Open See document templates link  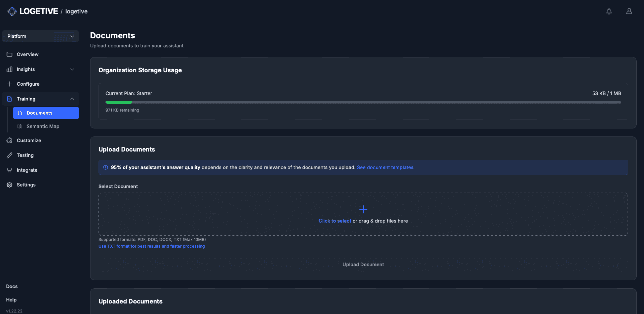click(385, 167)
